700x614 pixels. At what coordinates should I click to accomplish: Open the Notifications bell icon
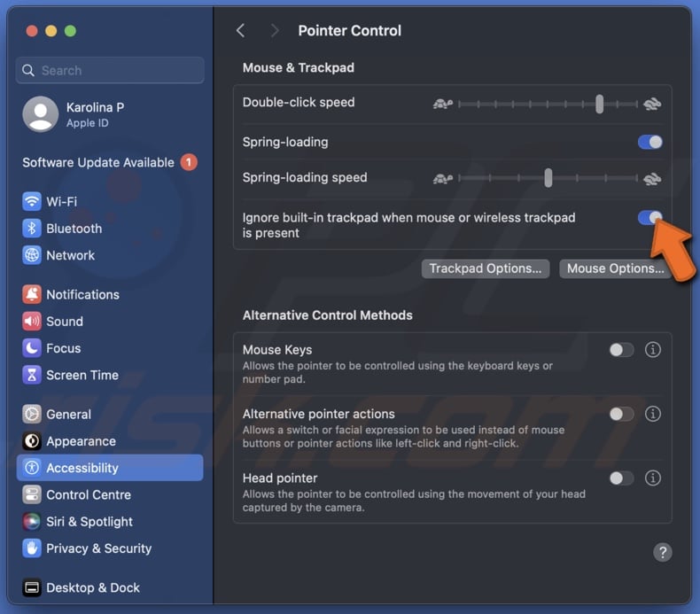32,294
